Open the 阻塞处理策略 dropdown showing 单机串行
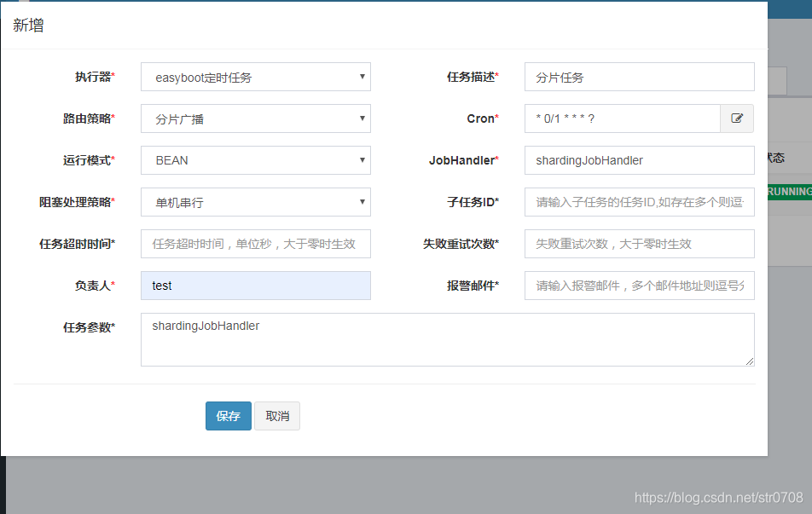Viewport: 812px width, 514px height. pyautogui.click(x=256, y=202)
